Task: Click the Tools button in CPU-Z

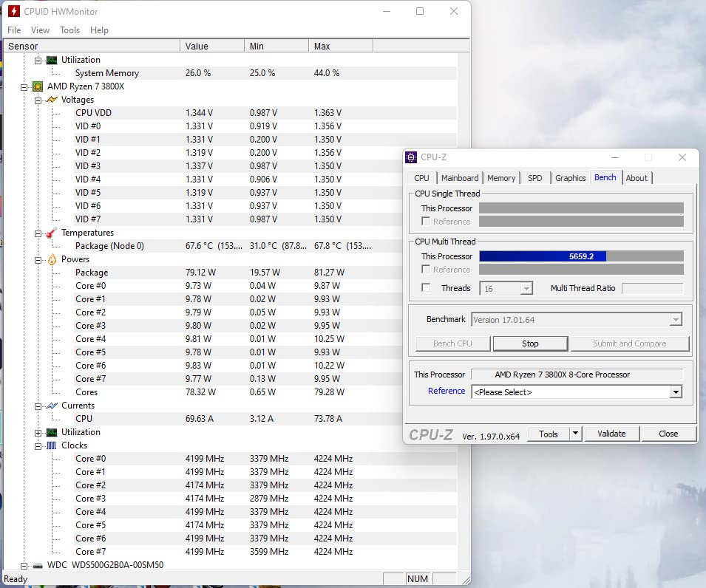Action: (x=549, y=434)
